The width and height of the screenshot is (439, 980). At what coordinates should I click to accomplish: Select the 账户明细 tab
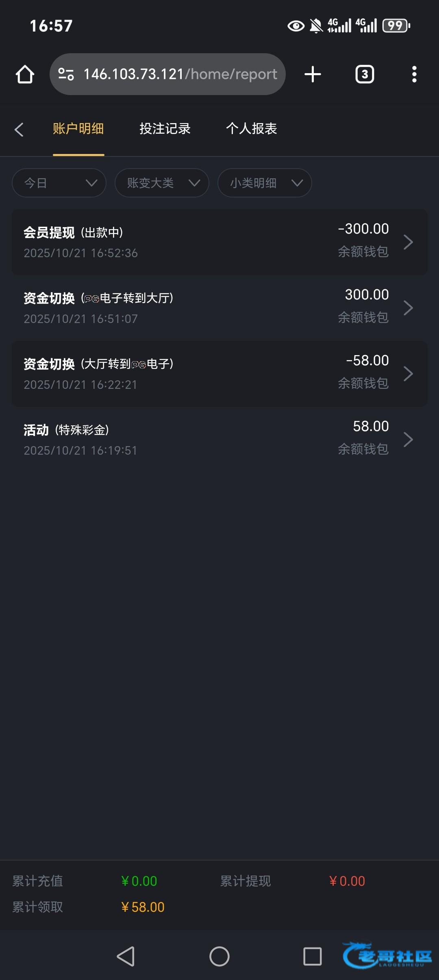tap(78, 129)
